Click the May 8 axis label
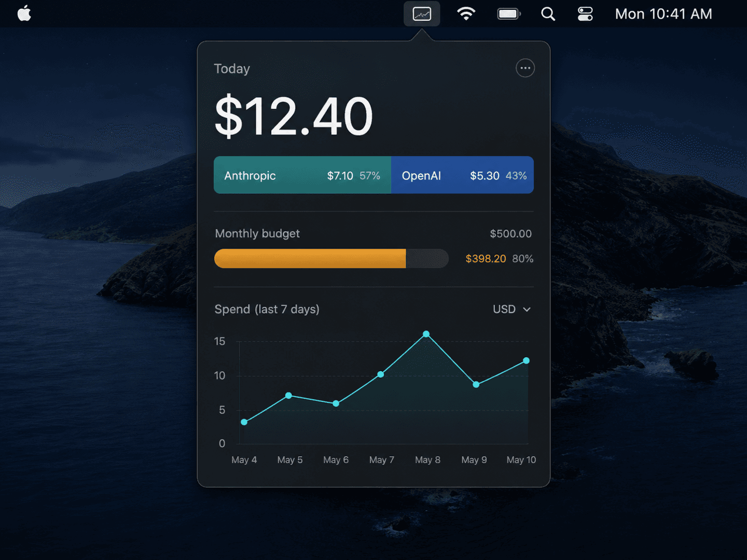 (x=428, y=460)
